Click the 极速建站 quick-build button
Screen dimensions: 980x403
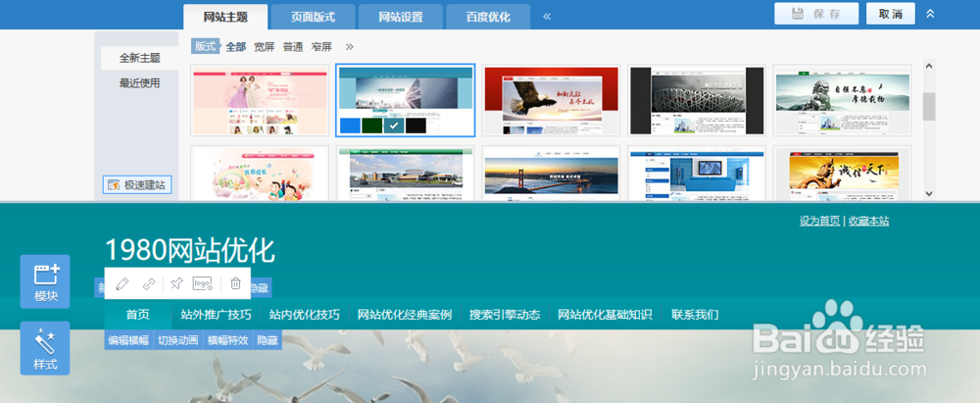click(137, 184)
